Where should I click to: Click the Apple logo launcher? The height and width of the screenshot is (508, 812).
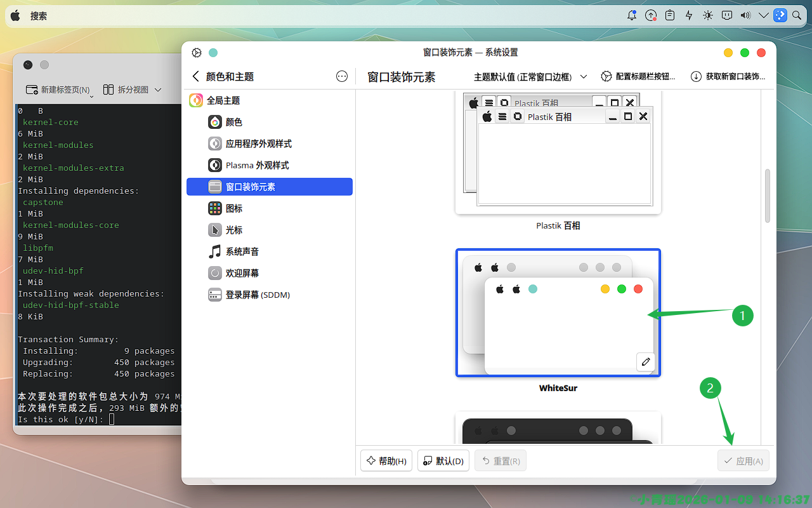[x=15, y=16]
